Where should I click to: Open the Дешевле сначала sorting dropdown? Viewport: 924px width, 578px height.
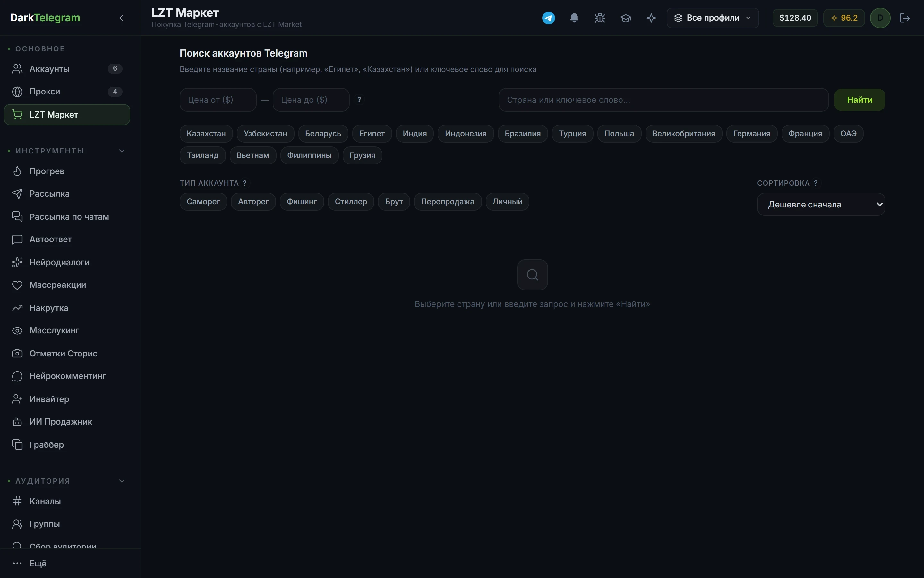[x=821, y=205]
